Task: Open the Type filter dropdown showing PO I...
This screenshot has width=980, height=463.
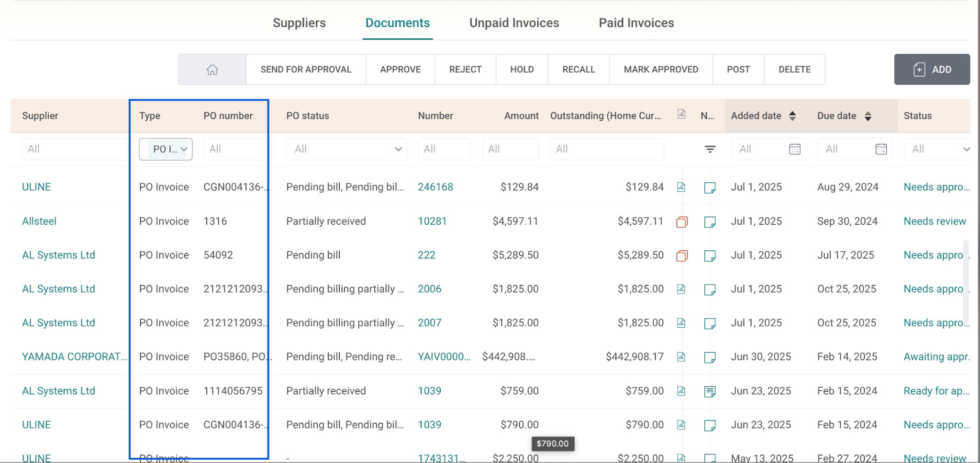Action: pyautogui.click(x=166, y=149)
